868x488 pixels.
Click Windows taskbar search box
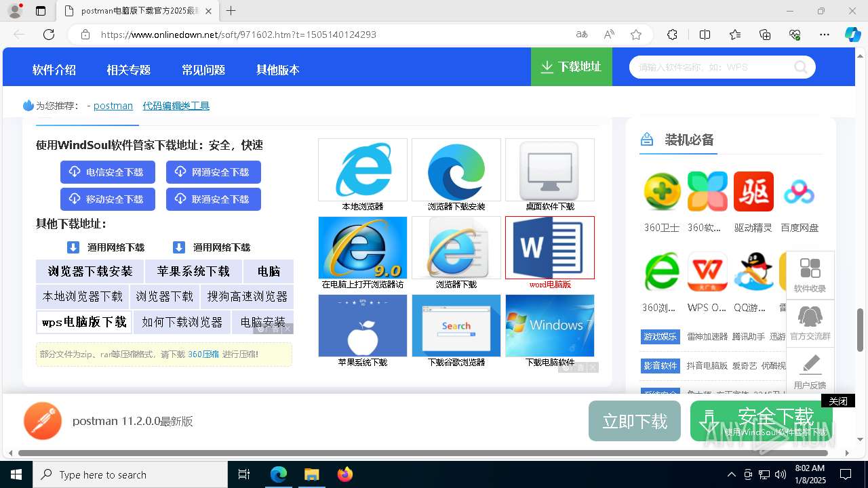130,474
